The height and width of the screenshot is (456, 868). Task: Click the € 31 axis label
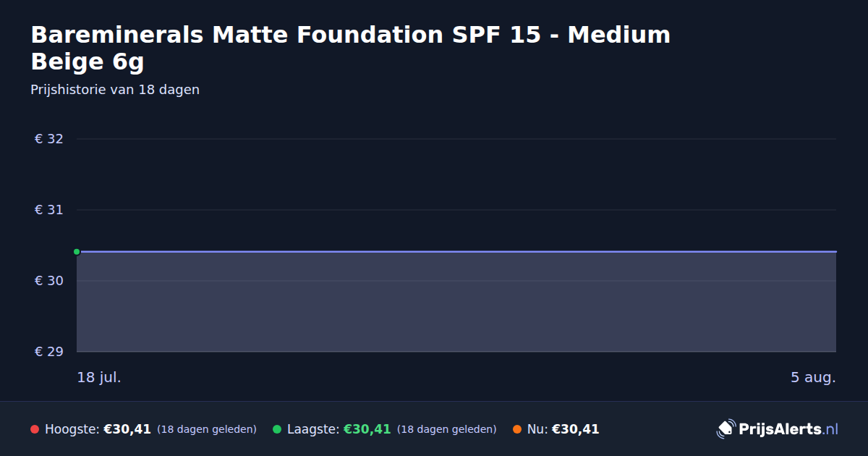pyautogui.click(x=48, y=210)
